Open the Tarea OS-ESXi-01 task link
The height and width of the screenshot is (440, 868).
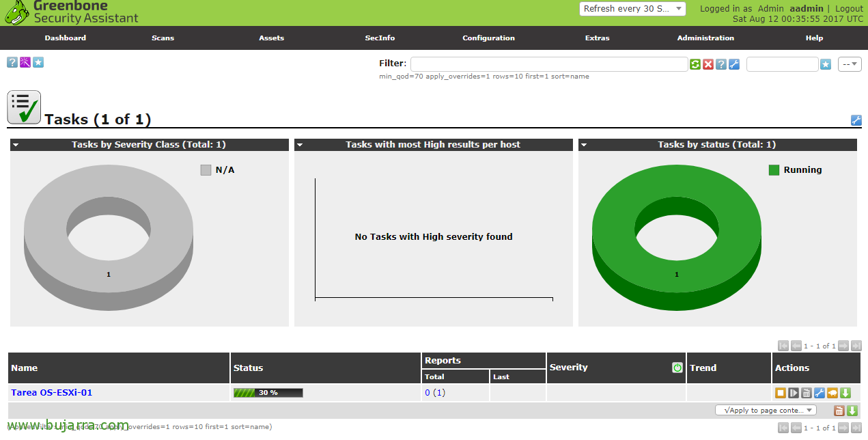(52, 393)
